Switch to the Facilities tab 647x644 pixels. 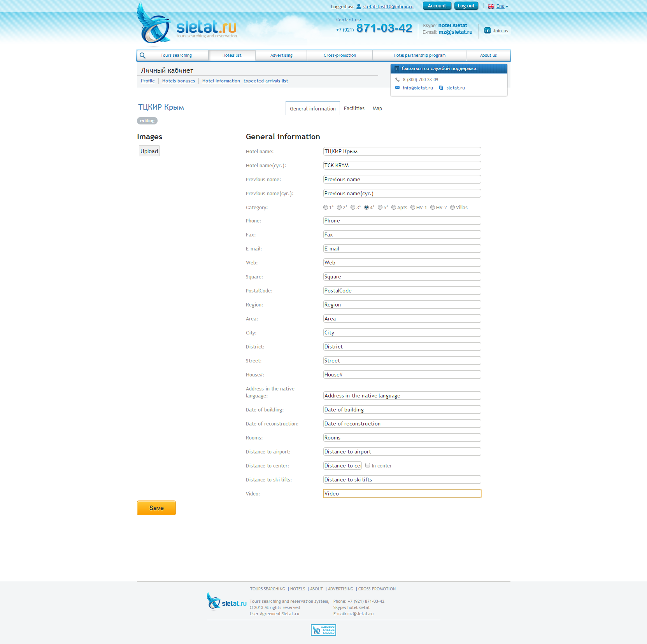[354, 108]
